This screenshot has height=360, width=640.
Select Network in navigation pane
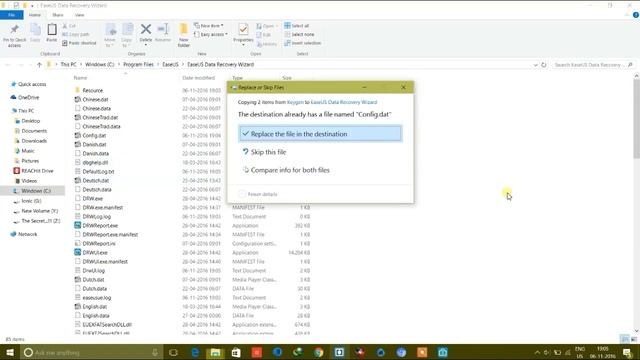[x=24, y=234]
